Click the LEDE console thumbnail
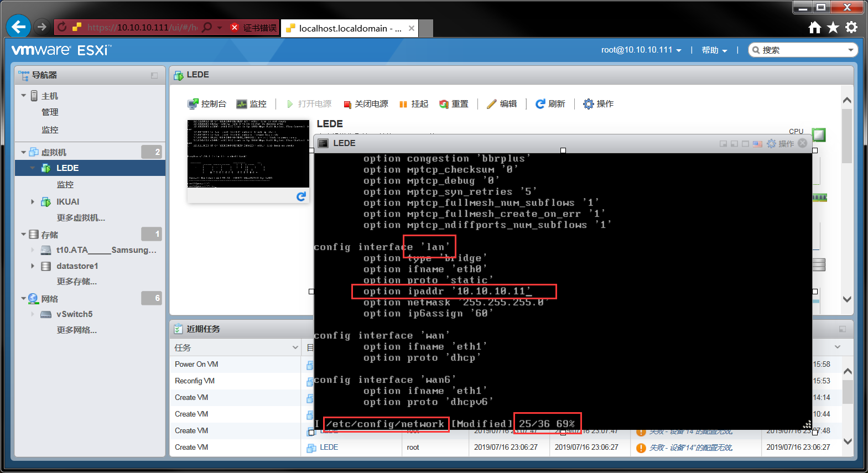Viewport: 868px width, 473px height. [248, 154]
